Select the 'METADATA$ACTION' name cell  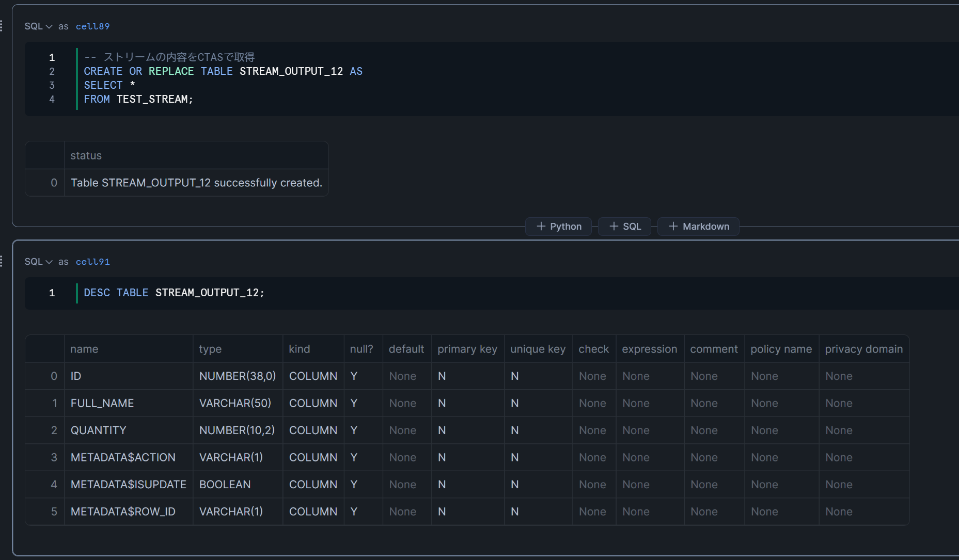pos(129,457)
